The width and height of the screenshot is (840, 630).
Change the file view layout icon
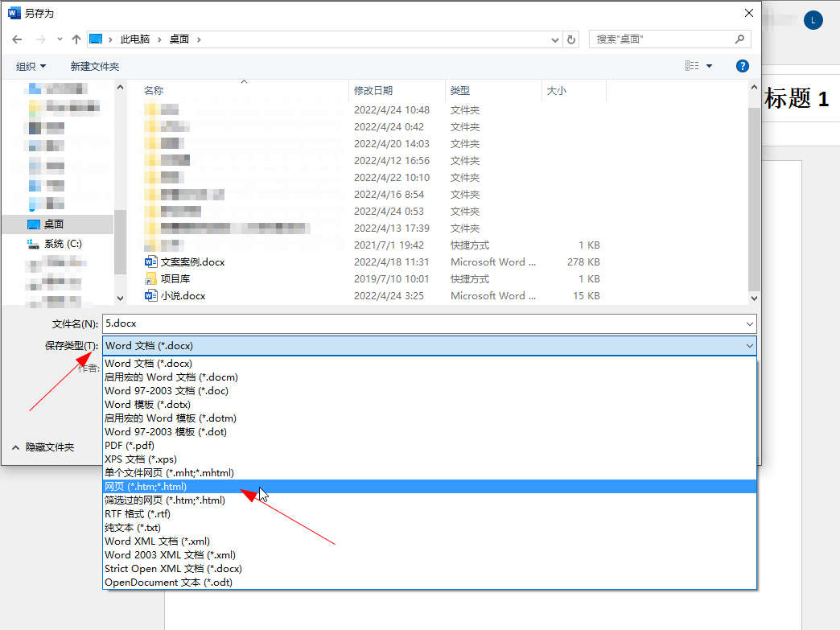[x=692, y=66]
